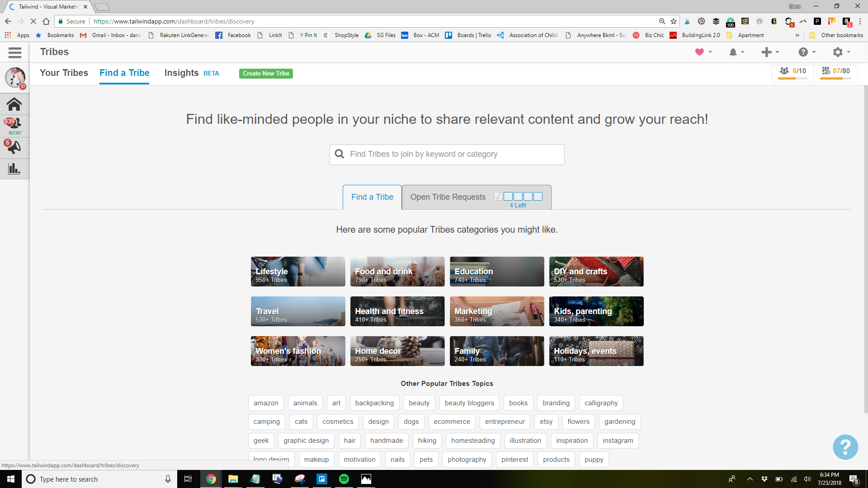The height and width of the screenshot is (488, 868).
Task: Select the Find a Tribe top tab
Action: point(124,73)
